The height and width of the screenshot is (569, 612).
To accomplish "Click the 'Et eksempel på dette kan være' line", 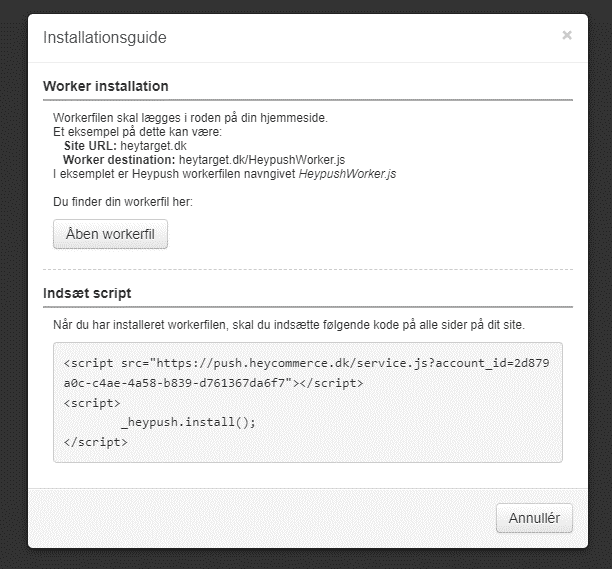I will [136, 131].
